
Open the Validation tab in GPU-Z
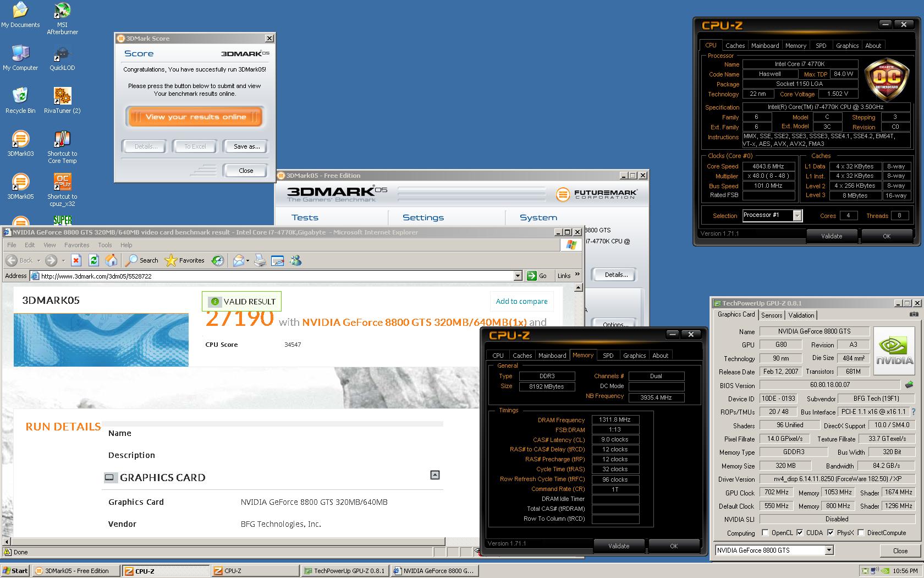pos(801,315)
